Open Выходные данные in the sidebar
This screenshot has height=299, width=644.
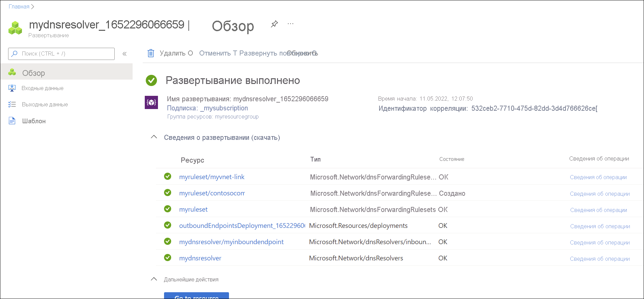45,104
